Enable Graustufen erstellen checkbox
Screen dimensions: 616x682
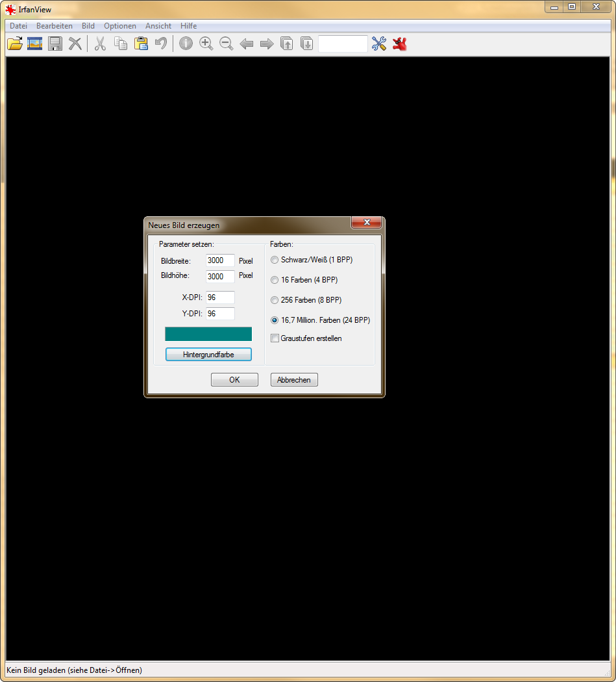(x=306, y=338)
